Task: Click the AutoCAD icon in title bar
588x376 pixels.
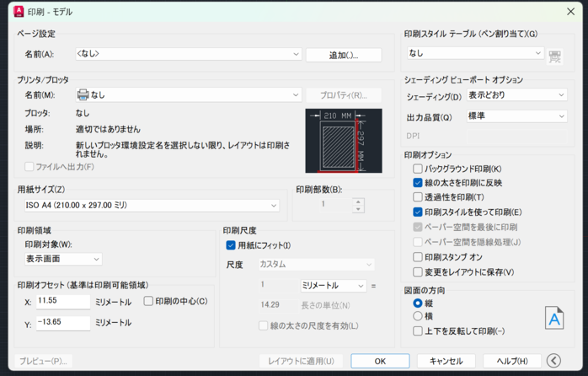Action: tap(19, 12)
